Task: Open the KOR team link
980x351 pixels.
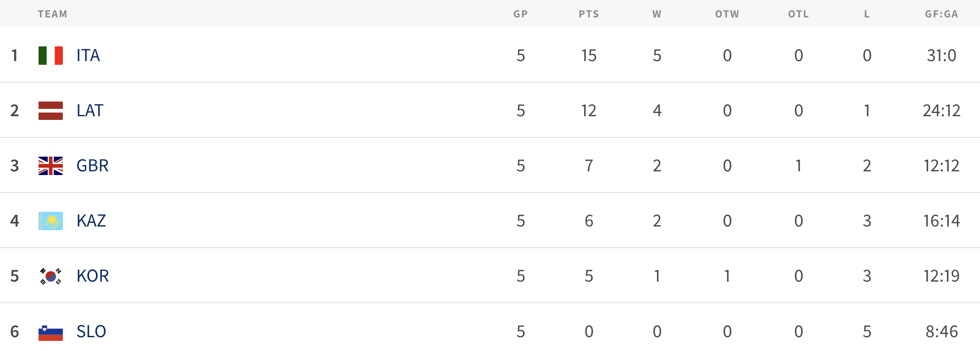Action: pos(93,276)
